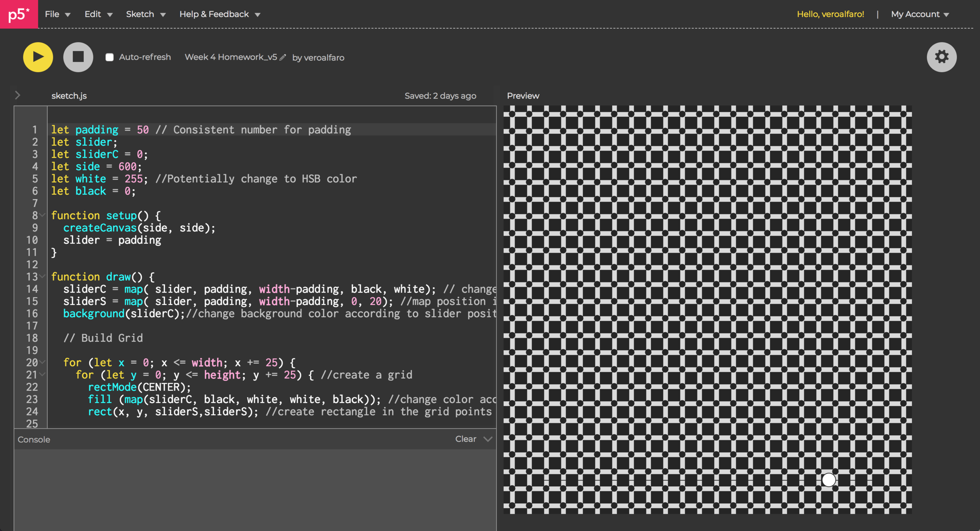Open the File menu
The image size is (980, 531).
click(x=57, y=14)
